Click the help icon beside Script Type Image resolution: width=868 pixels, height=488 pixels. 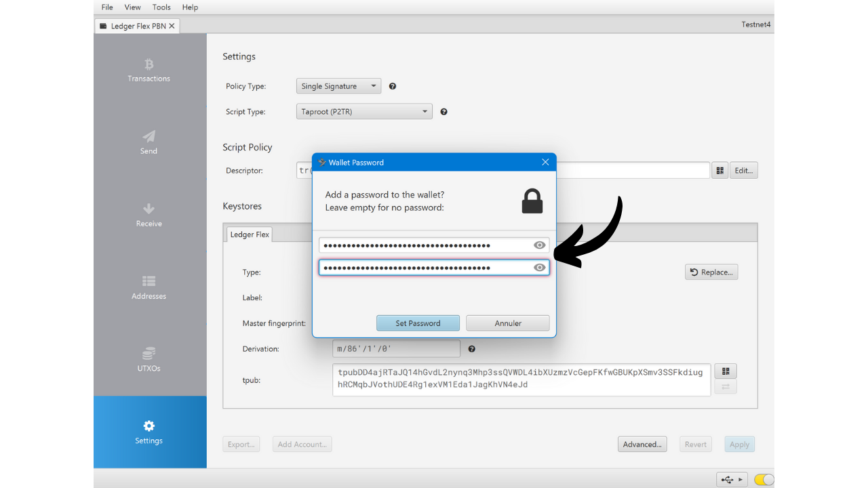[x=444, y=112]
